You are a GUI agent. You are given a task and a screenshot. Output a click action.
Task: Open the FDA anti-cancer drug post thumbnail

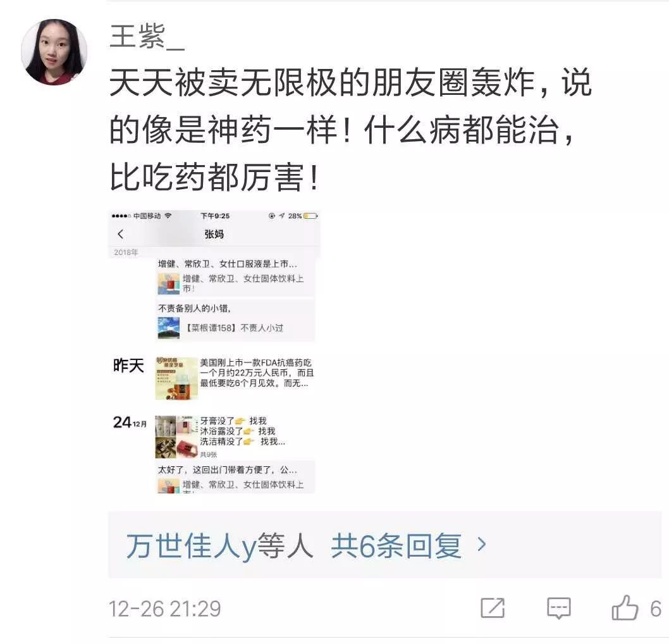coord(176,378)
